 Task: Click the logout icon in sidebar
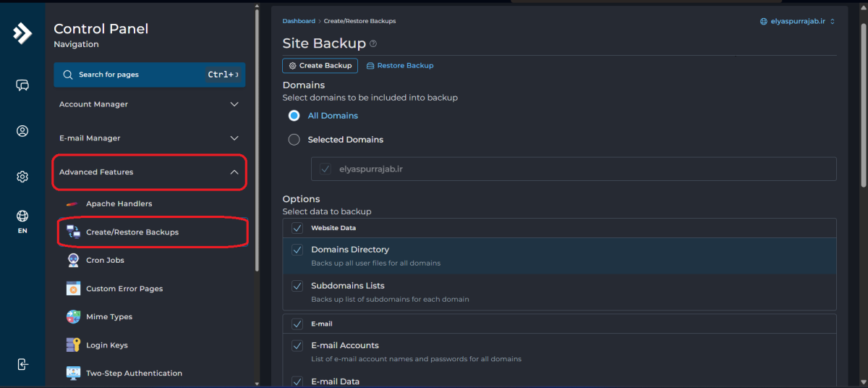tap(22, 364)
